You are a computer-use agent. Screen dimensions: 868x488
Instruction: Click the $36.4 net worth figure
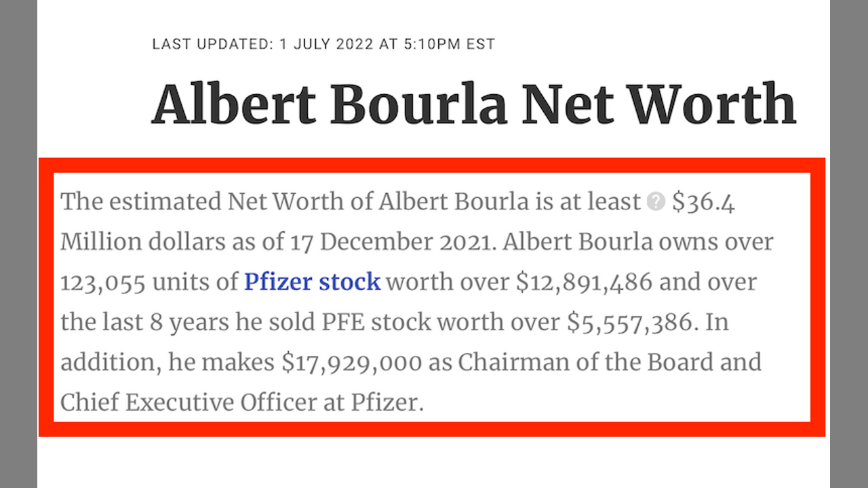[703, 202]
